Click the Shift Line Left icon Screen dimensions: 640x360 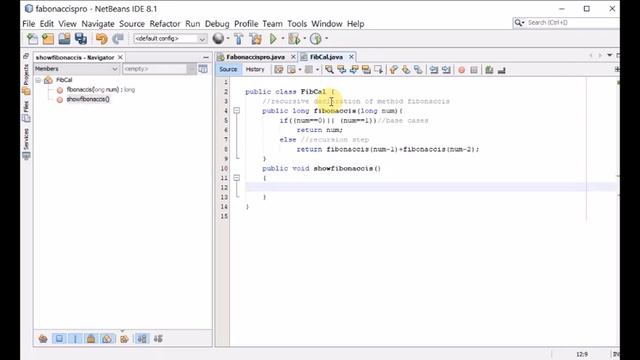pos(434,70)
